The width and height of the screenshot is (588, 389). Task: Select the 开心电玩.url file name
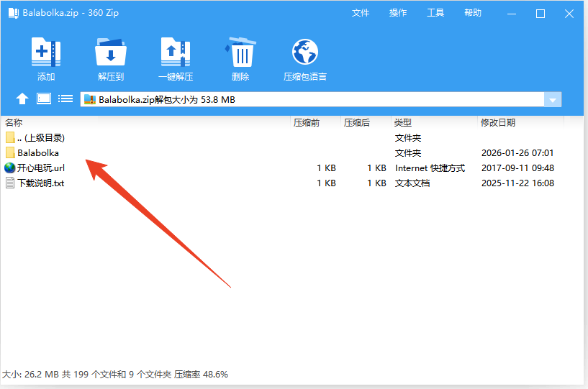tap(41, 168)
